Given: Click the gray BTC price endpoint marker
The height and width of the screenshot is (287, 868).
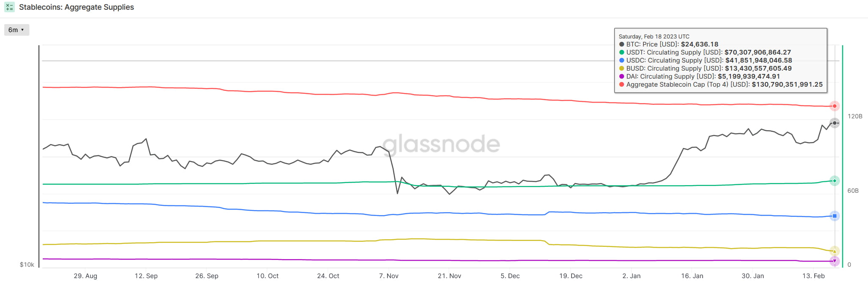Looking at the screenshot, I should [x=834, y=123].
